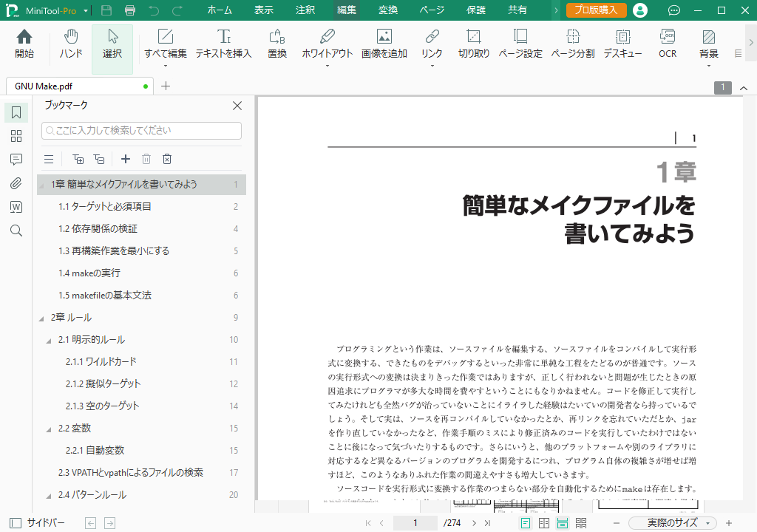Collapse the 2章 ルール bookmark node
This screenshot has height=532, width=757.
pyautogui.click(x=41, y=318)
